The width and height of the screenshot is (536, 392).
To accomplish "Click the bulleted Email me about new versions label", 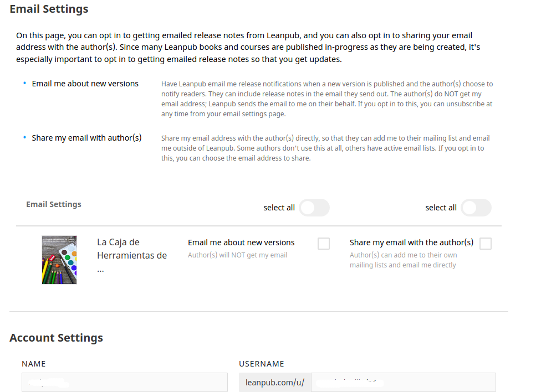I will [85, 84].
